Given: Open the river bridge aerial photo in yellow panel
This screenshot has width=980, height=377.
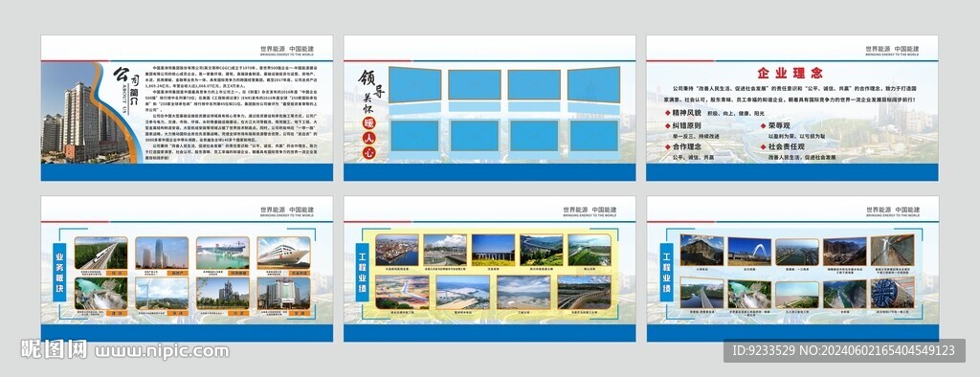Looking at the screenshot, I should point(463,292).
